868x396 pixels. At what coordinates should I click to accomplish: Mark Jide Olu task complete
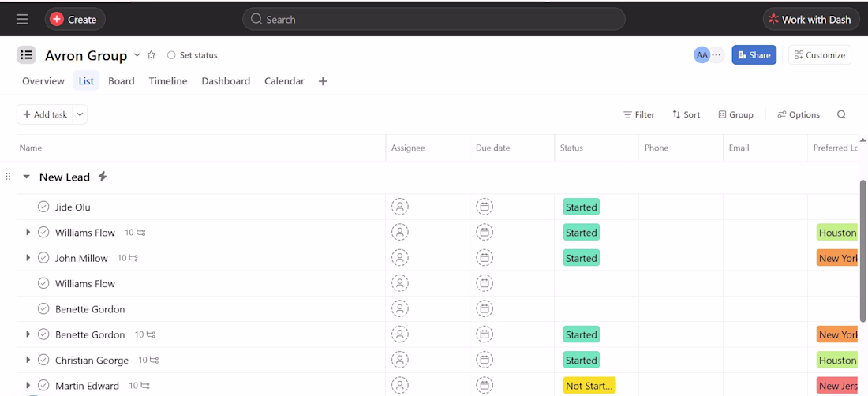pos(43,207)
